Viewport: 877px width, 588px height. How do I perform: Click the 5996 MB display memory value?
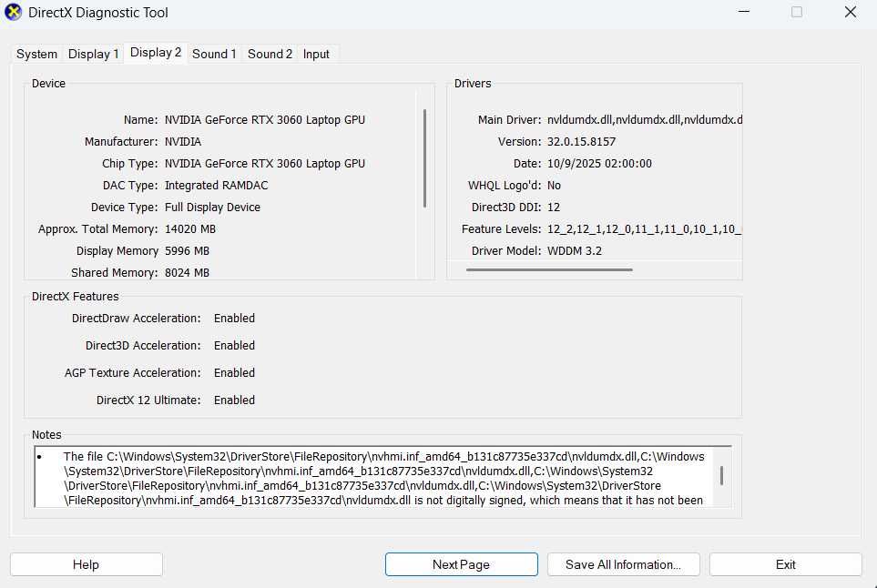pos(187,250)
